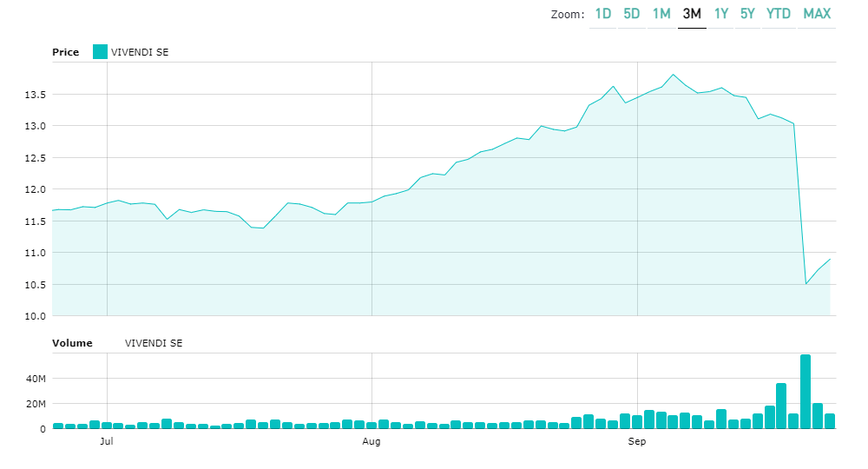Choose the 5Y zoom range
The width and height of the screenshot is (868, 469).
(x=748, y=14)
